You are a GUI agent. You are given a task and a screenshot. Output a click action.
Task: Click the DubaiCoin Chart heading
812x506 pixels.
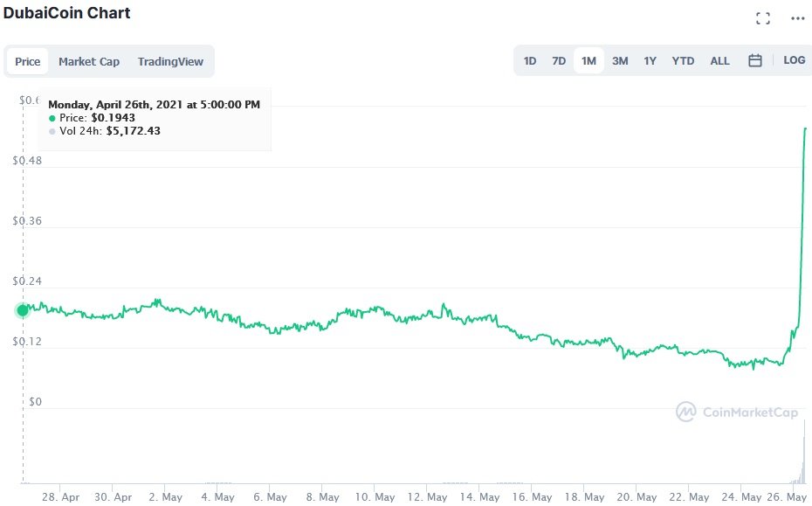click(67, 12)
